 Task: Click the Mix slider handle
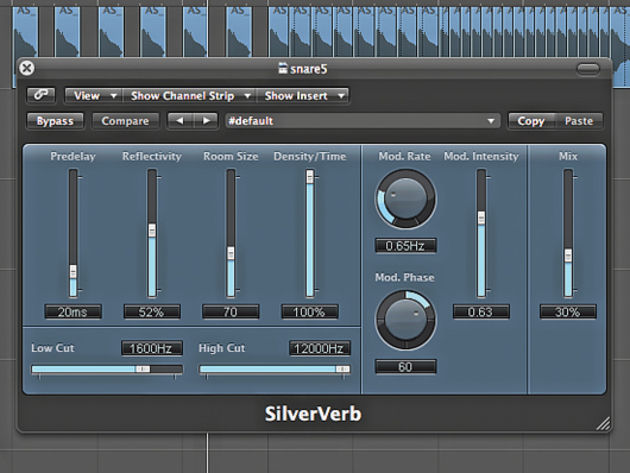pyautogui.click(x=568, y=256)
